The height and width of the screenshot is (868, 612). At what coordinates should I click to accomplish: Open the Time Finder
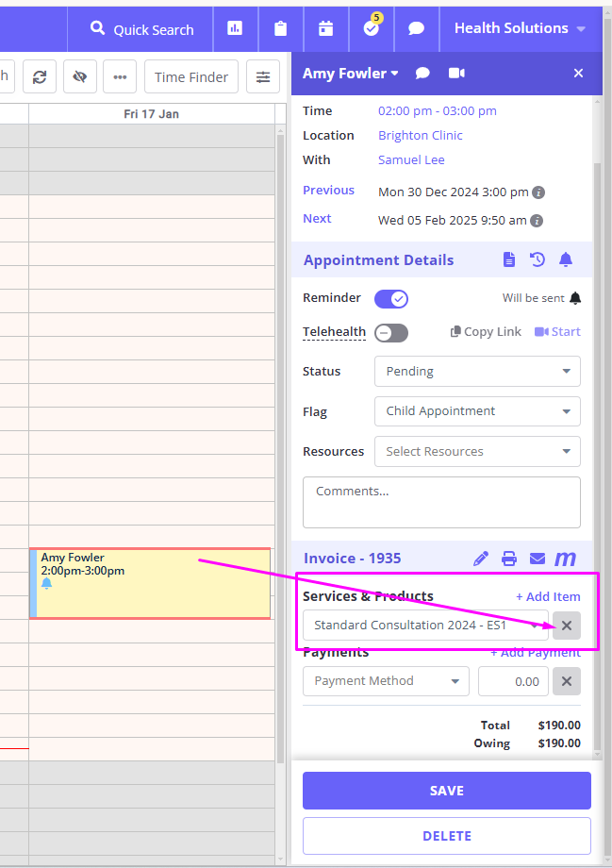pos(190,77)
